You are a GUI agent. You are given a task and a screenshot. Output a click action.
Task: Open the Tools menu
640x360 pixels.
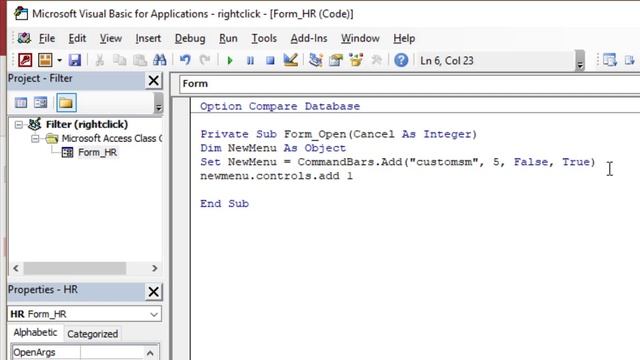point(264,38)
